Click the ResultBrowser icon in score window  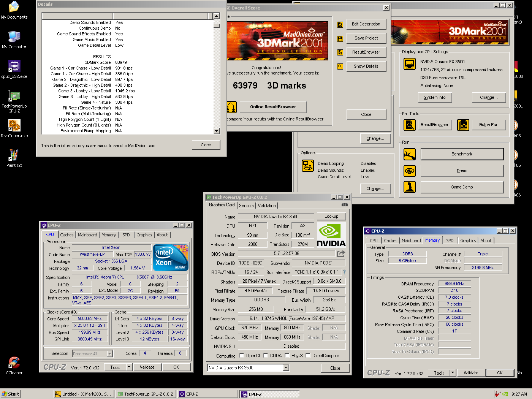[x=340, y=52]
